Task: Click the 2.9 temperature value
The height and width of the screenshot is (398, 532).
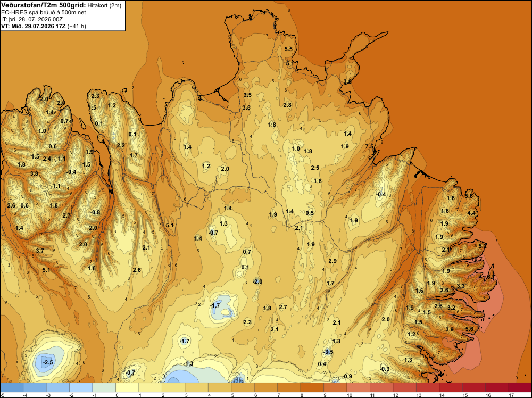Action: [x=332, y=261]
